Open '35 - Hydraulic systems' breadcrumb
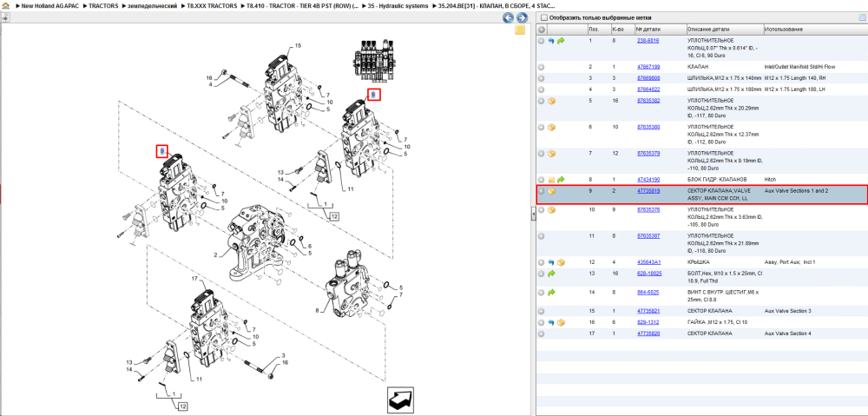The image size is (868, 416). [x=398, y=5]
